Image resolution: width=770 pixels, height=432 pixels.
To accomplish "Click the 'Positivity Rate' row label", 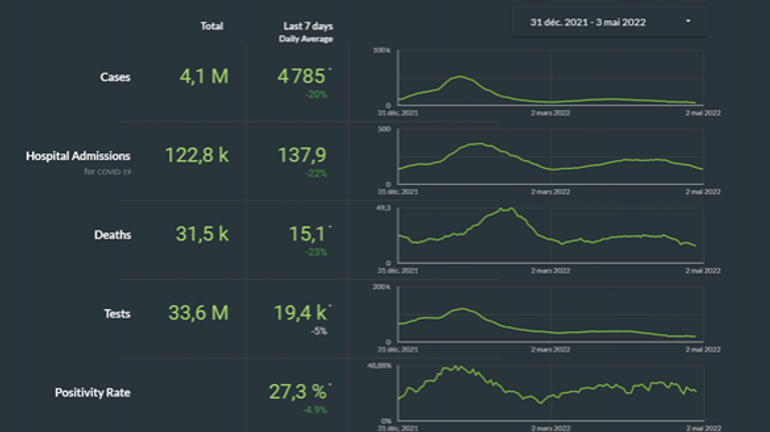I will coord(92,393).
